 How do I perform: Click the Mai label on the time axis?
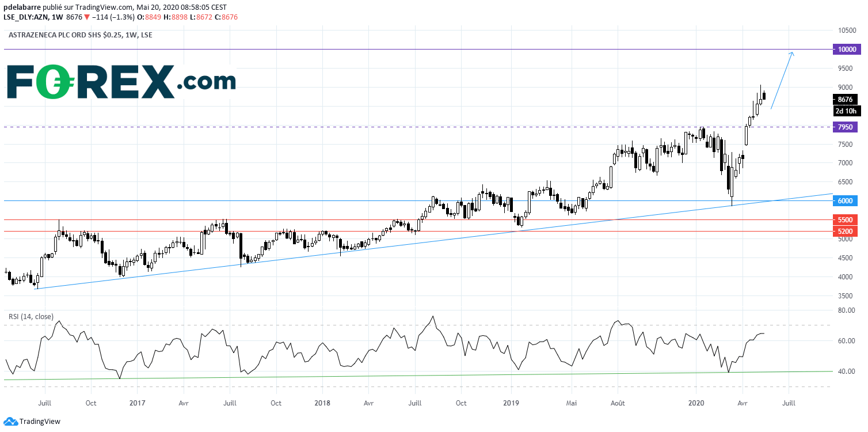point(571,403)
